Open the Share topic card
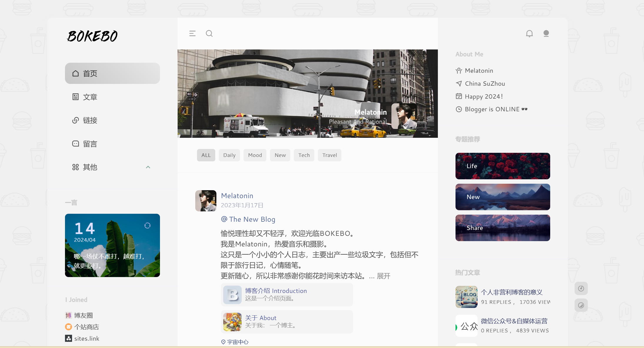 click(x=503, y=228)
